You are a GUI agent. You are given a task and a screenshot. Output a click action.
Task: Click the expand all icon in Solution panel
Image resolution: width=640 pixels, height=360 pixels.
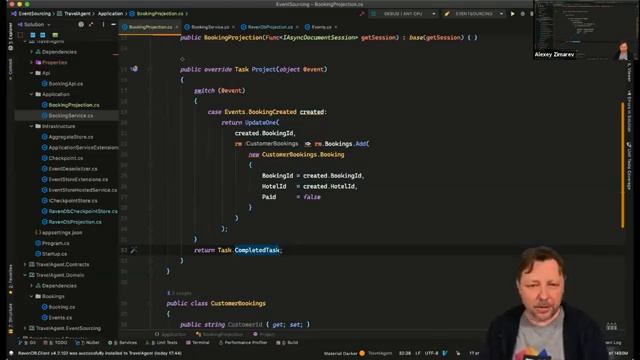point(91,24)
